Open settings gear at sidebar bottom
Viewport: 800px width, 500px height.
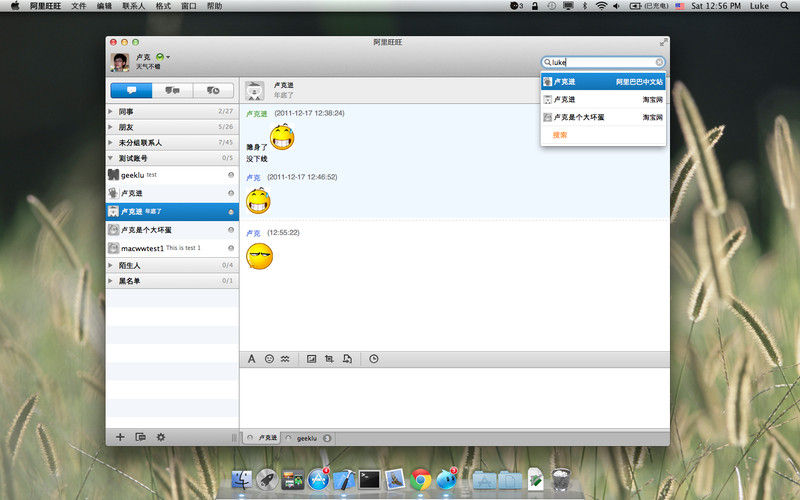coord(161,437)
